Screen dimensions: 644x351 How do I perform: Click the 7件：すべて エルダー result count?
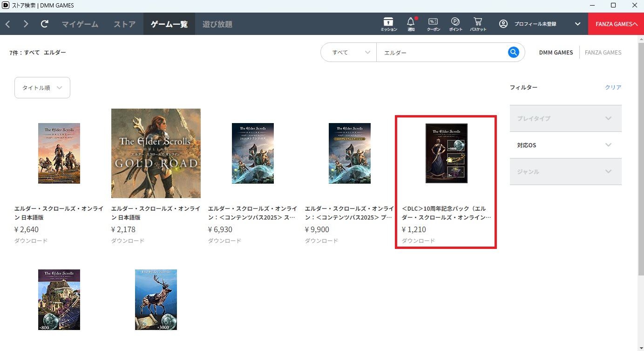(x=38, y=53)
